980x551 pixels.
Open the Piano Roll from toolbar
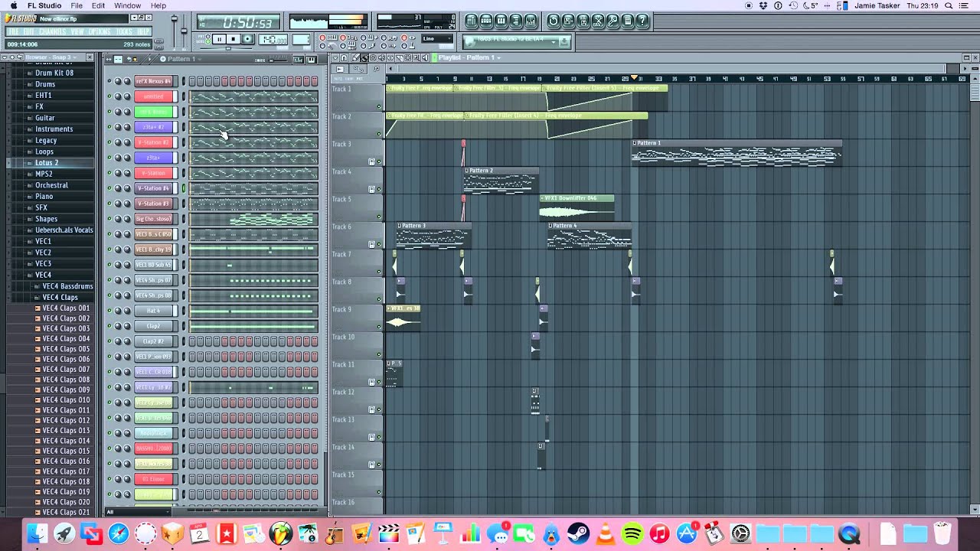501,21
